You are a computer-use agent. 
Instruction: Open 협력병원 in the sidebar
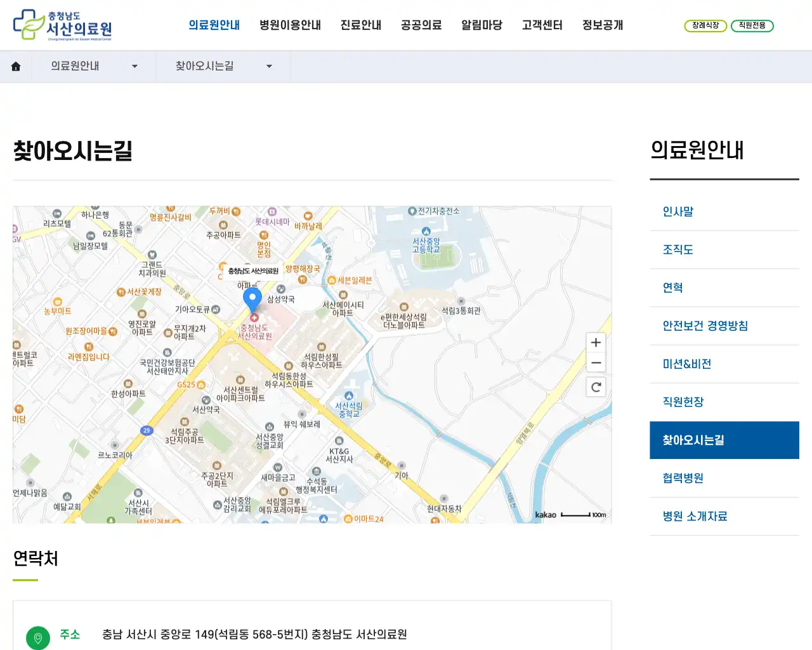(724, 479)
